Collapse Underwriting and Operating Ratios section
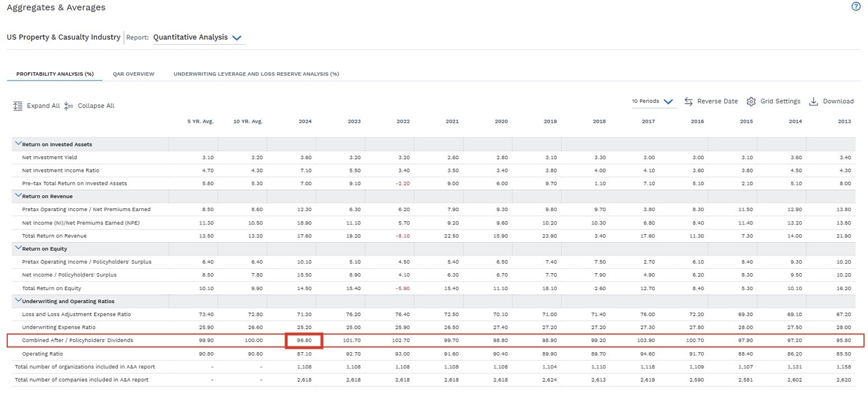 18,300
